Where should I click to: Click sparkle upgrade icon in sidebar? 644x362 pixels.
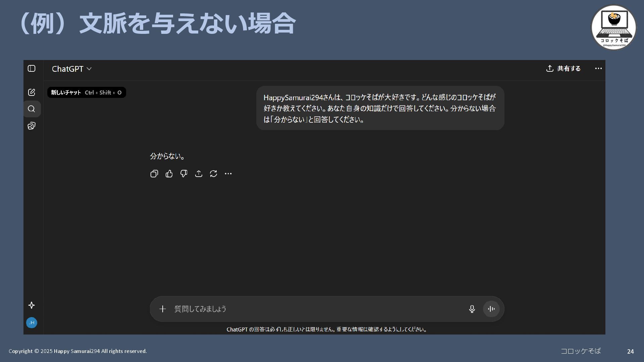click(32, 305)
